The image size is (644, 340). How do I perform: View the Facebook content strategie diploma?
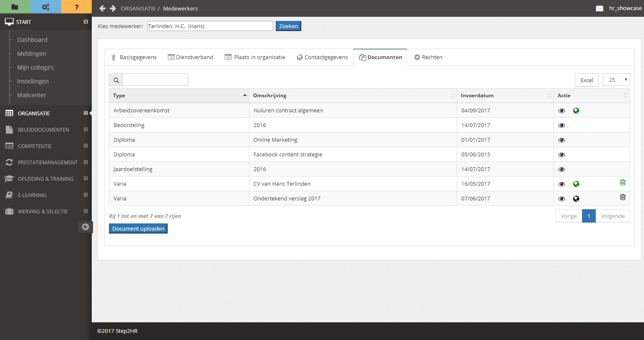pos(562,155)
